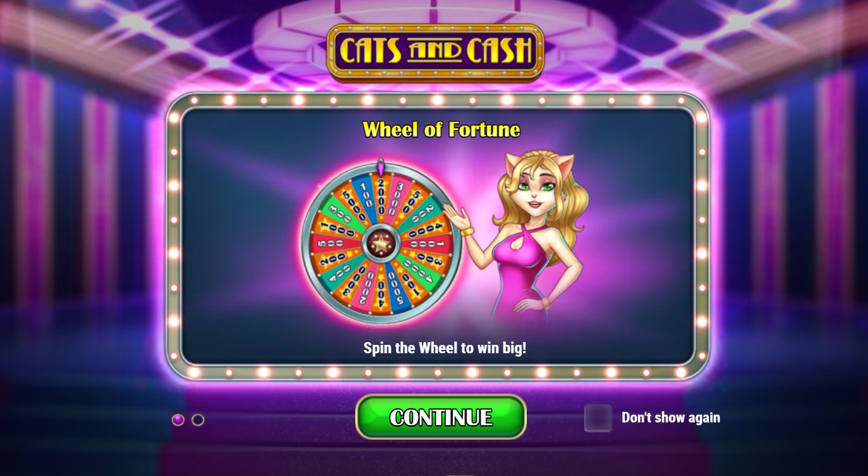Image resolution: width=868 pixels, height=476 pixels.
Task: Click the star hub at the wheel center
Action: tap(381, 244)
